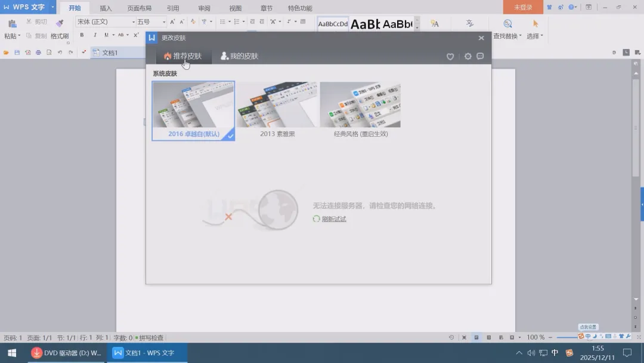This screenshot has width=644, height=363.
Task: Click the T-shirt skin icon in title bar
Action: 549,7
